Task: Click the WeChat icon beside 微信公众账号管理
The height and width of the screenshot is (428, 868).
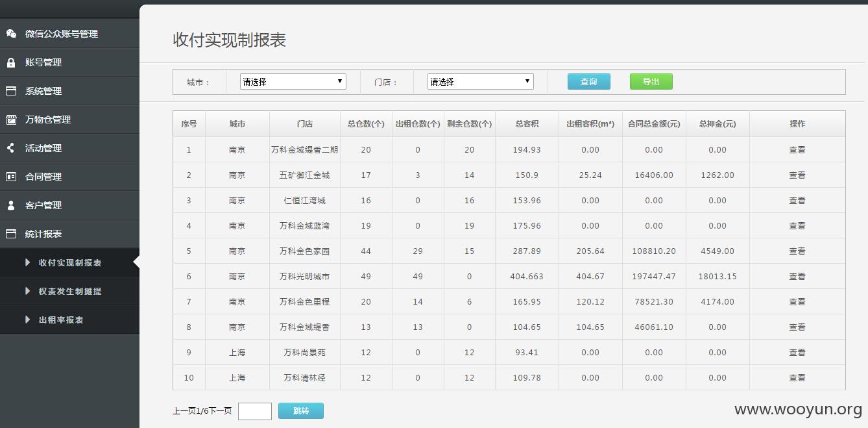Action: click(x=11, y=34)
